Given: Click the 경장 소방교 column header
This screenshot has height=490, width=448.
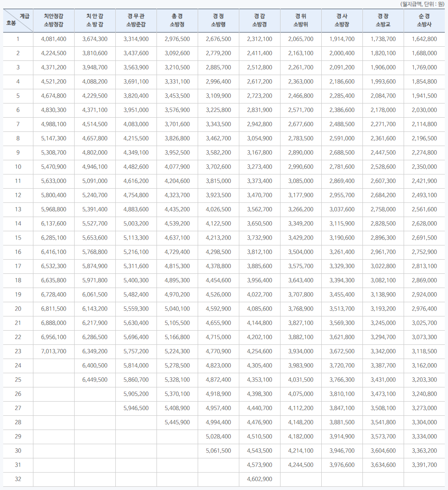Looking at the screenshot, I should click(x=383, y=20).
